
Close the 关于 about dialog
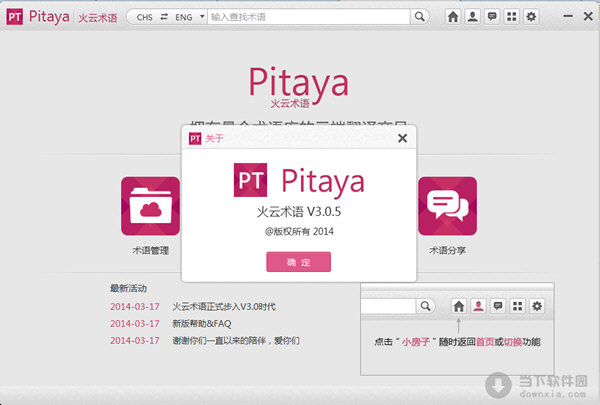tap(403, 138)
